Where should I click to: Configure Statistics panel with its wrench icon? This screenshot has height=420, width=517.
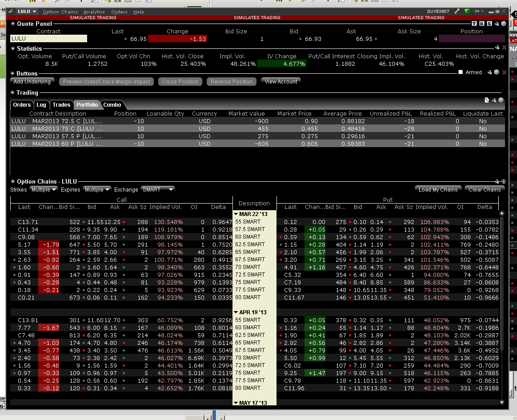pos(497,48)
